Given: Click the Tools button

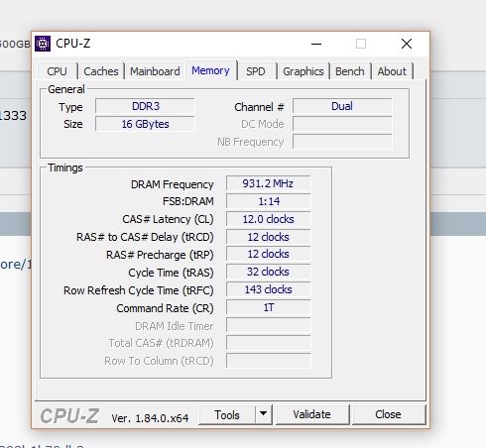Looking at the screenshot, I should click(x=227, y=414).
